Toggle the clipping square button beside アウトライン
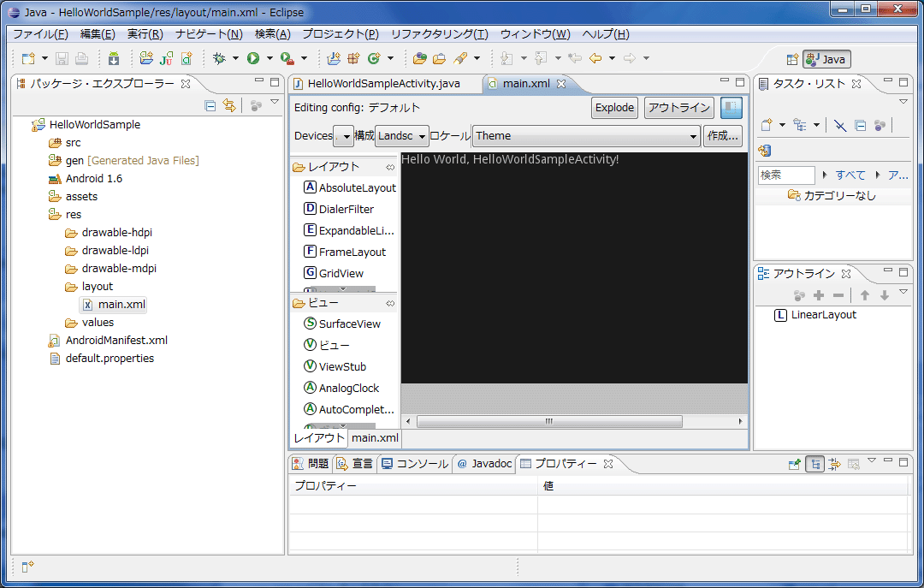 [731, 108]
